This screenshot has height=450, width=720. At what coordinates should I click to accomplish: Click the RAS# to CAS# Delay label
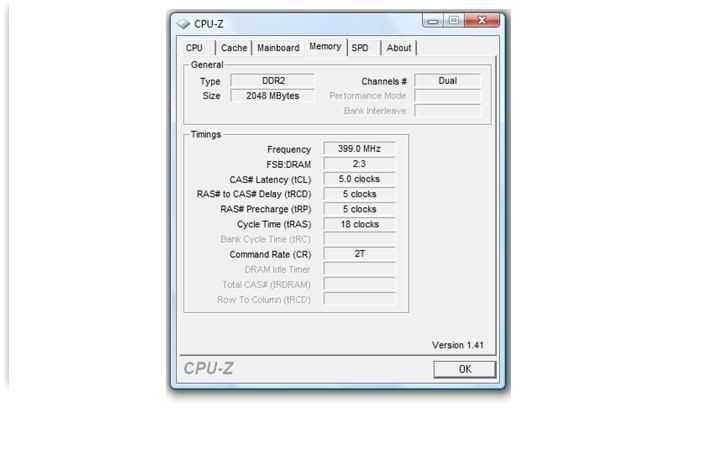254,194
